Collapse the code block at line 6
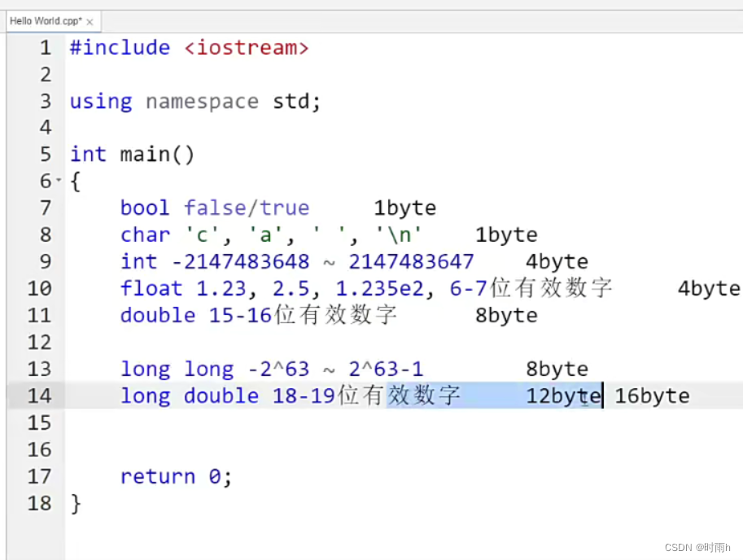This screenshot has width=743, height=560. pyautogui.click(x=60, y=181)
